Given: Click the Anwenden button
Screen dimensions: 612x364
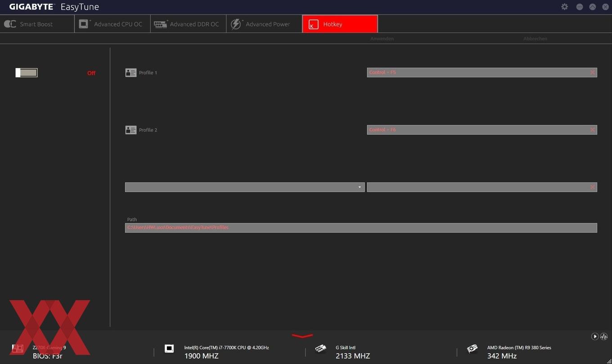Looking at the screenshot, I should coord(382,39).
